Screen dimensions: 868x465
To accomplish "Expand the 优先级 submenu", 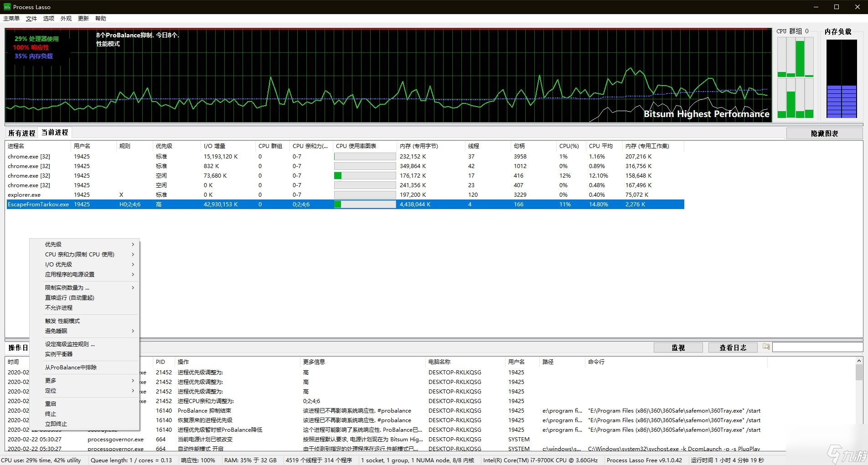I will 84,245.
